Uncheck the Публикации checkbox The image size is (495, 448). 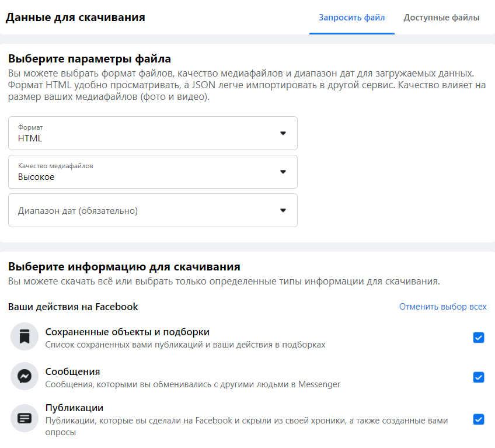[479, 419]
